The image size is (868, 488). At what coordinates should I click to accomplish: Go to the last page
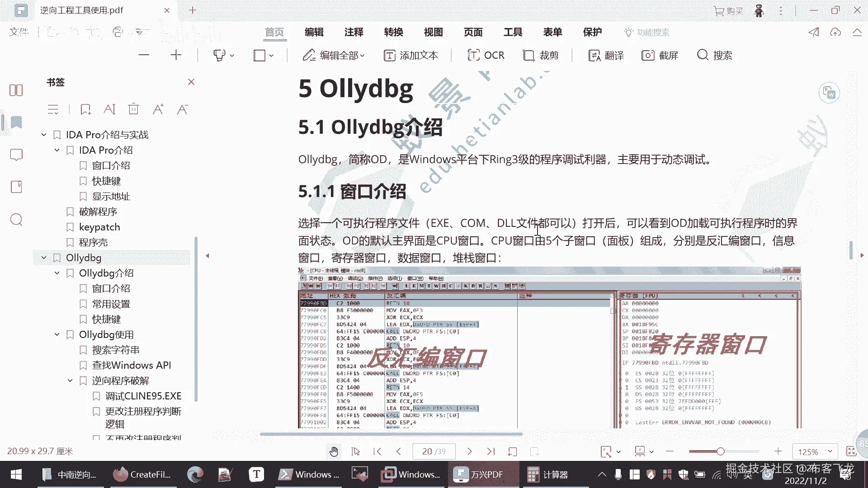(491, 451)
